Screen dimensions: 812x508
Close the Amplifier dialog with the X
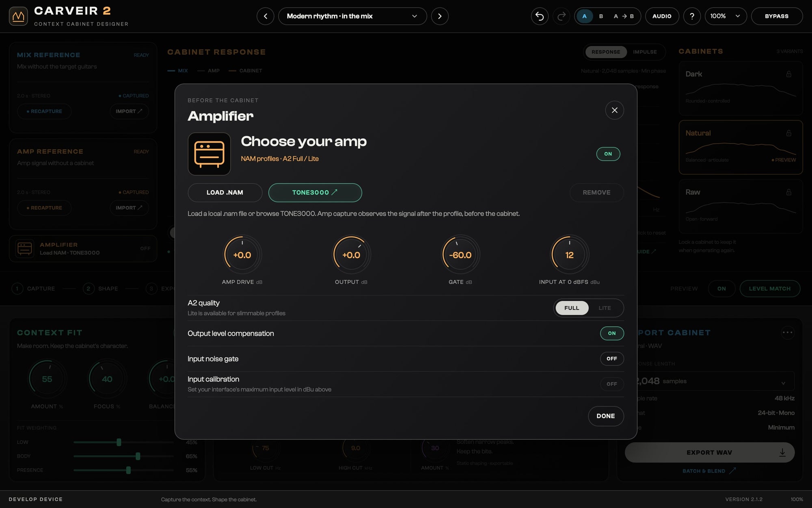click(615, 110)
